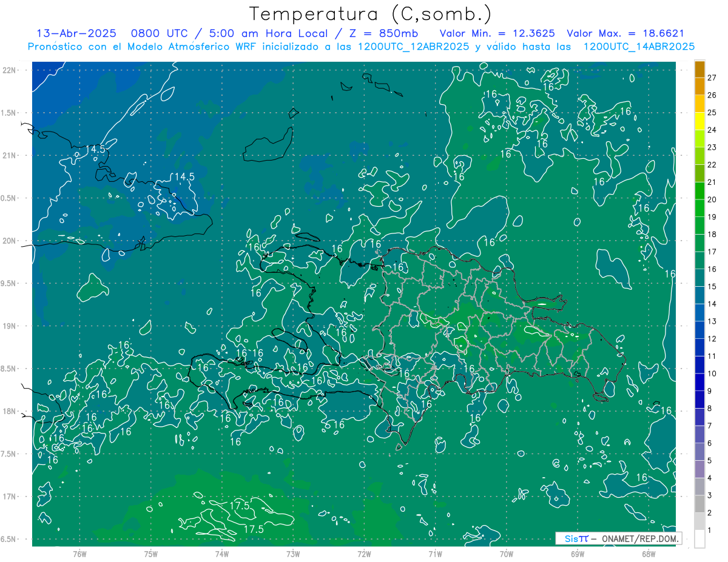Click the "20N" latitude axis label

9,241
